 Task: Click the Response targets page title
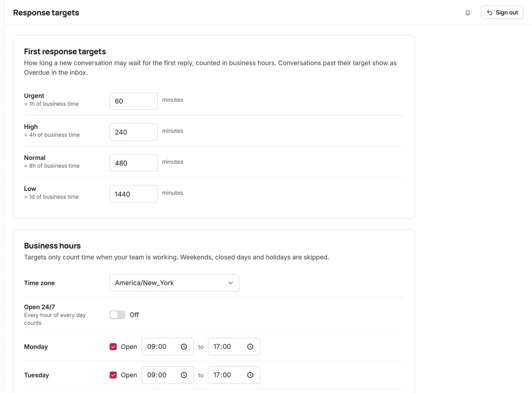[46, 12]
